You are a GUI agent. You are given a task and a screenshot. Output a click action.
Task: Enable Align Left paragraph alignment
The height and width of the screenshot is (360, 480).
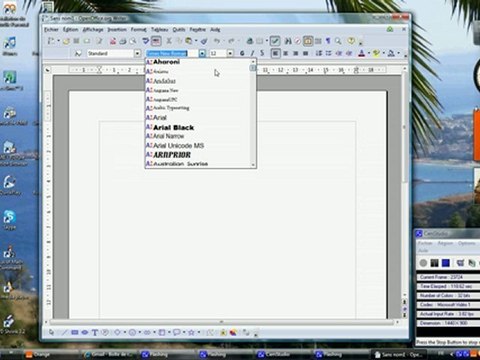click(x=275, y=53)
